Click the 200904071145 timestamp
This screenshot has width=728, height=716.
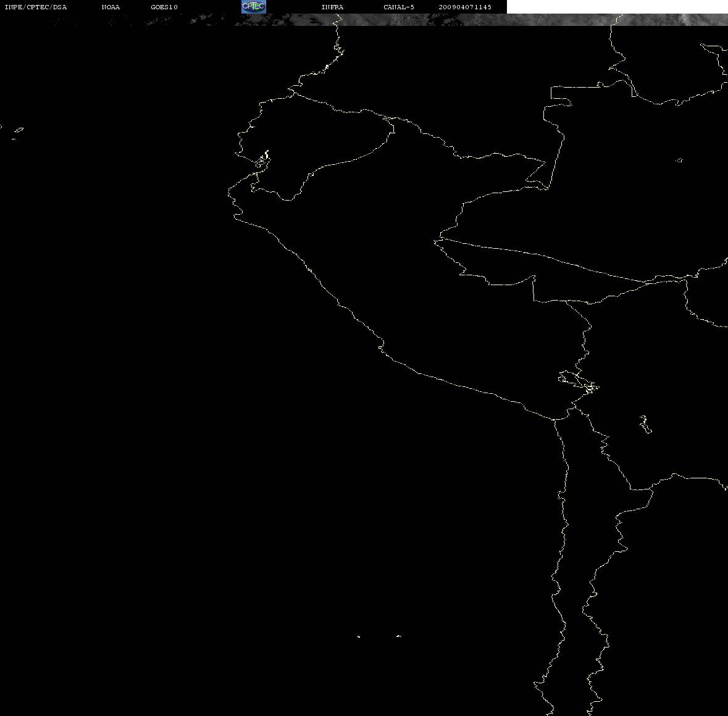(x=465, y=7)
